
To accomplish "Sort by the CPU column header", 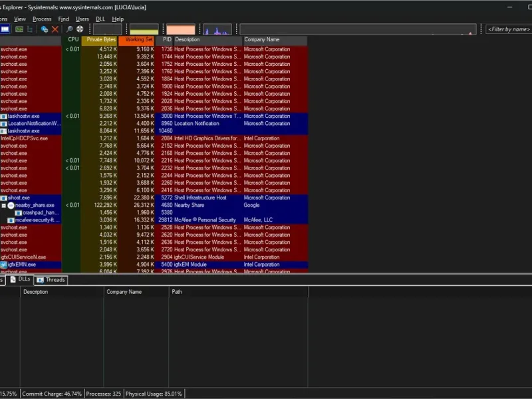I will (x=72, y=40).
